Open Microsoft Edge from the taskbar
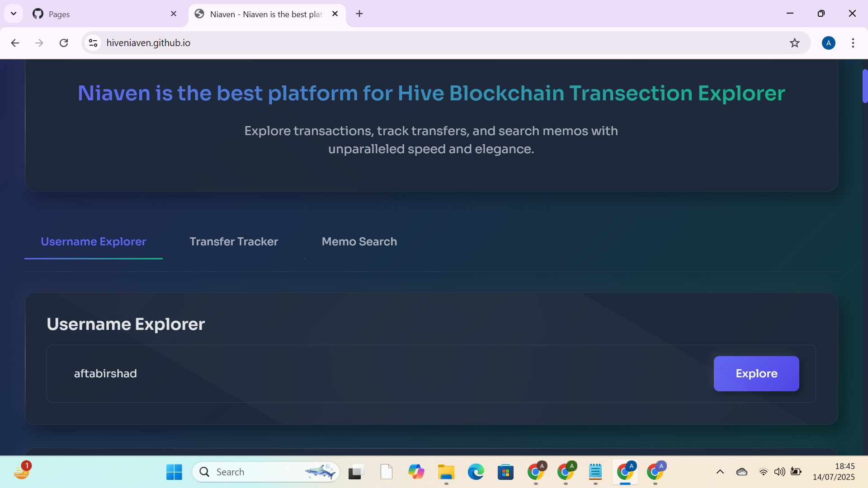 point(476,472)
